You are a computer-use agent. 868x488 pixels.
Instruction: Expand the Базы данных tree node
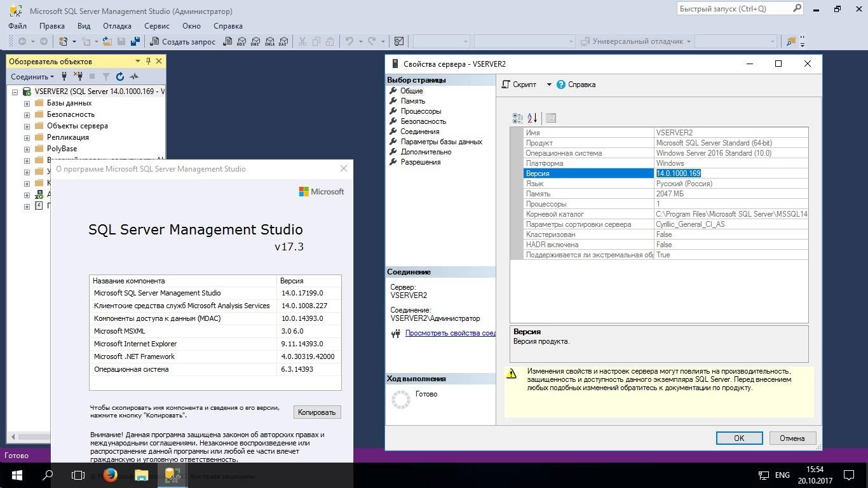point(27,103)
